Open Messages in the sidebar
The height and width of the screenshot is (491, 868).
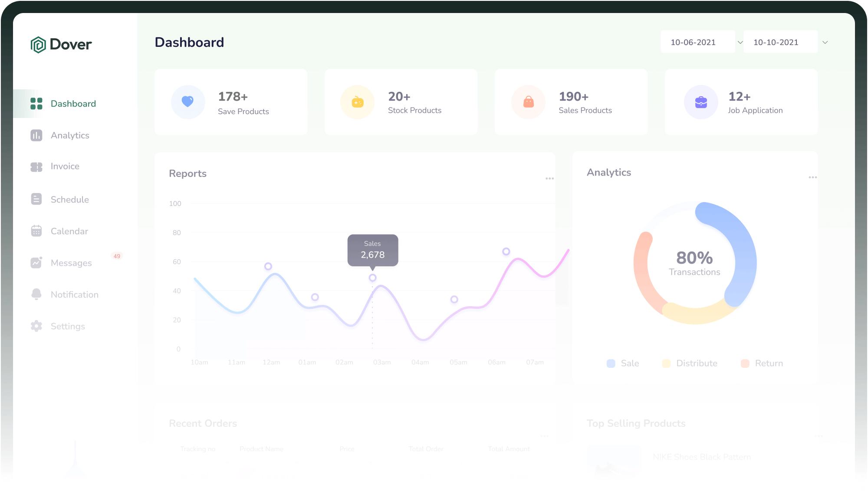click(71, 263)
